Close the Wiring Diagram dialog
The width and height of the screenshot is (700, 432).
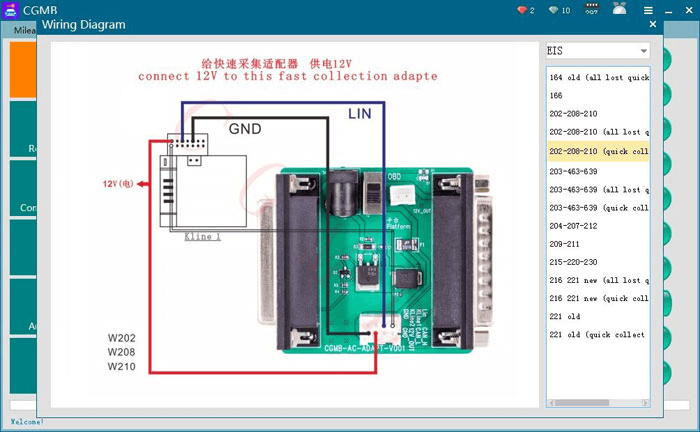click(x=653, y=24)
